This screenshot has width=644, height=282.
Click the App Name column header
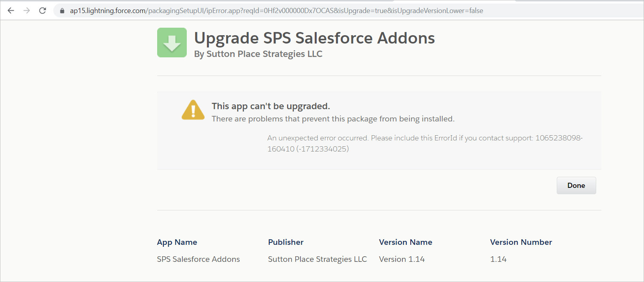(x=177, y=242)
